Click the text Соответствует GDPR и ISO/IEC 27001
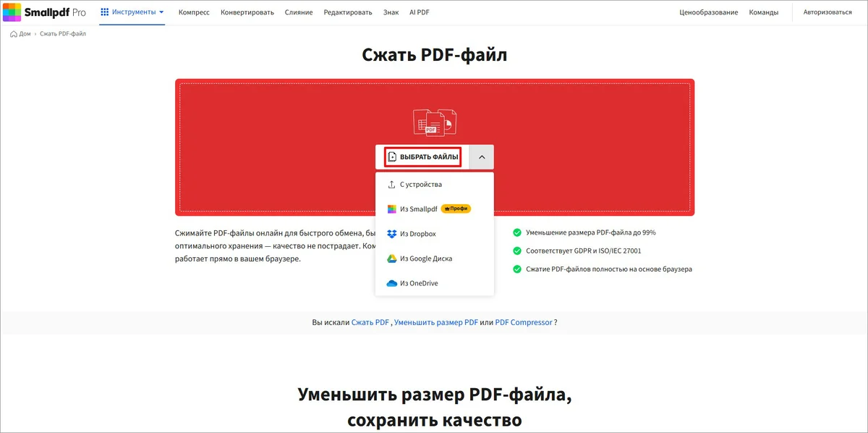The height and width of the screenshot is (433, 868). click(x=584, y=251)
